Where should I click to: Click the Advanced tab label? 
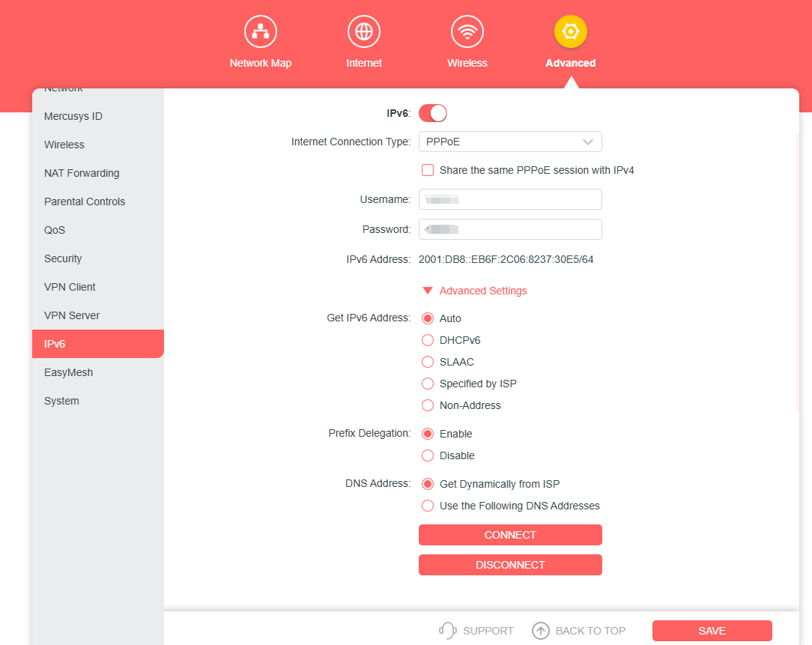tap(571, 63)
